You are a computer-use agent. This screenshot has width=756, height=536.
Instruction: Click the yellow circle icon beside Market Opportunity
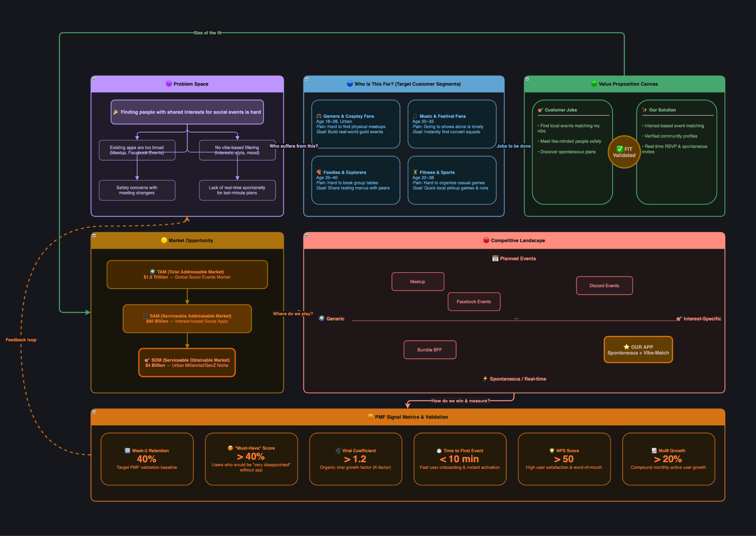pyautogui.click(x=164, y=240)
